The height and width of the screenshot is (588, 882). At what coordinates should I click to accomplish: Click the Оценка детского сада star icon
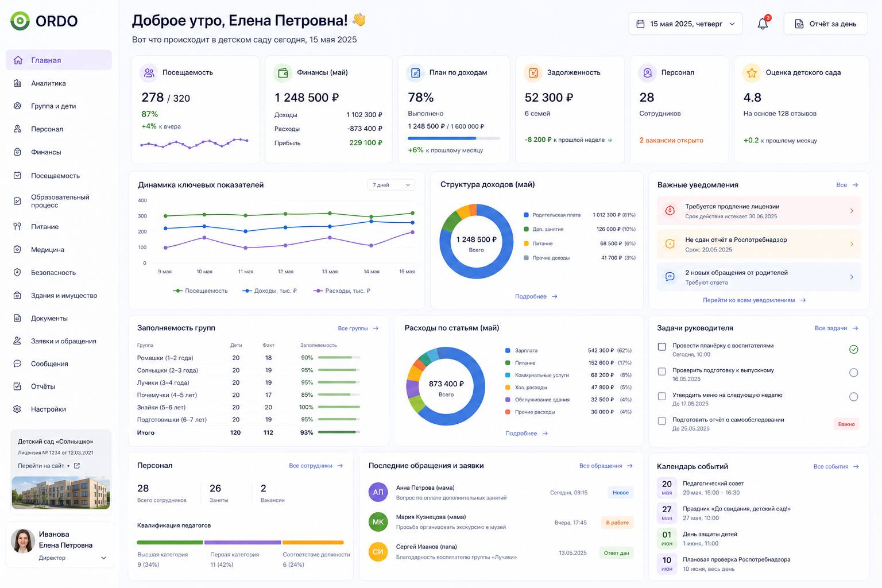coord(752,73)
